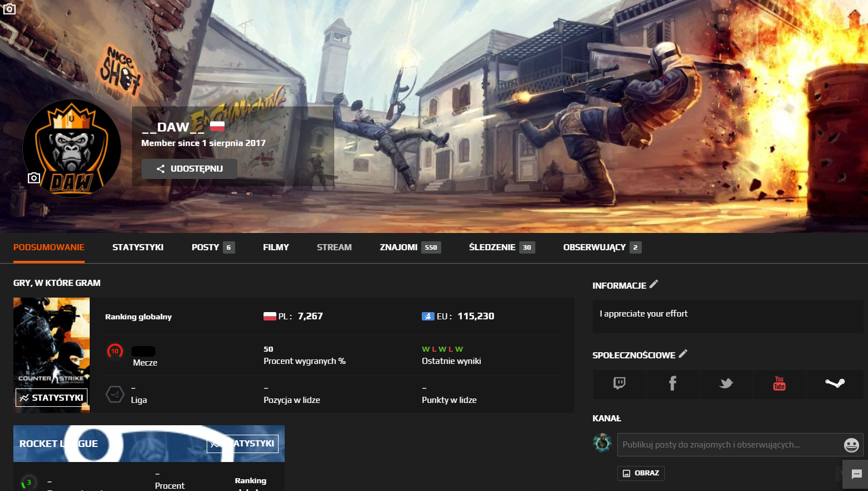Open Rocket League STATYSTYKI button
868x491 pixels.
click(x=242, y=444)
